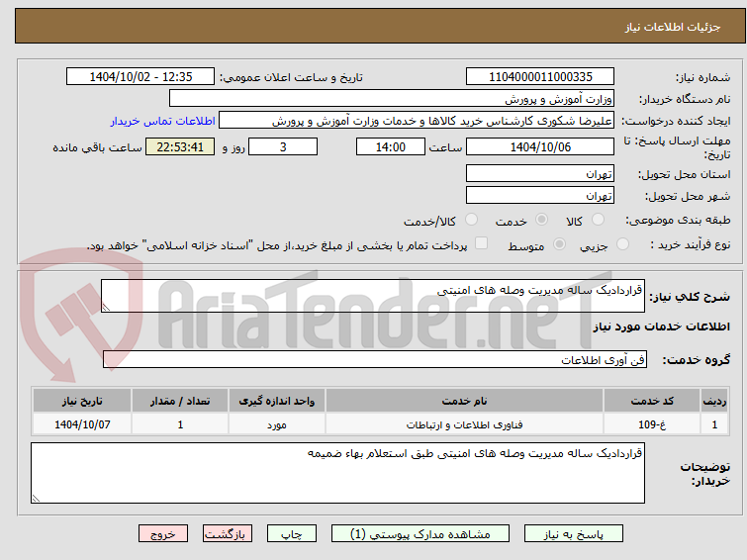Screen dimensions: 747x560
Task: Click service code cell غ-109
Action: pos(652,424)
